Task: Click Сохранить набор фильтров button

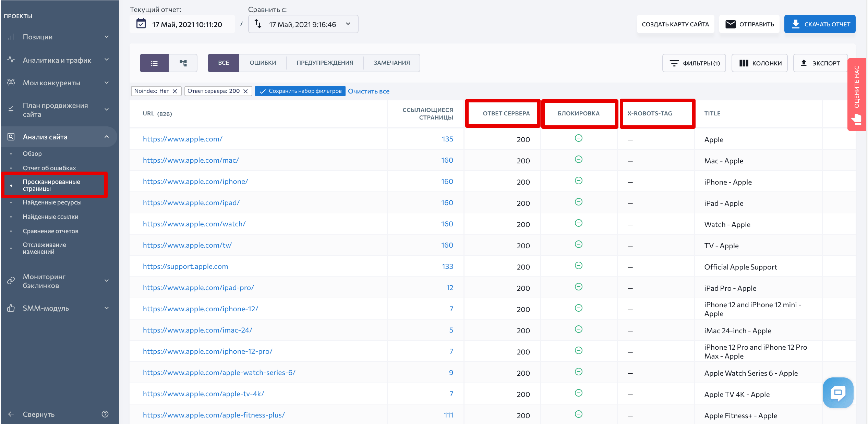Action: (x=300, y=91)
